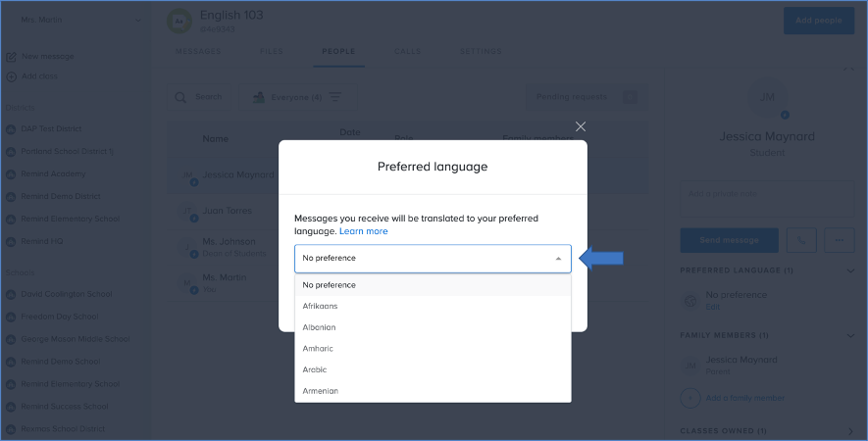The image size is (868, 441).
Task: Open the three-dot more options button
Action: [x=839, y=240]
